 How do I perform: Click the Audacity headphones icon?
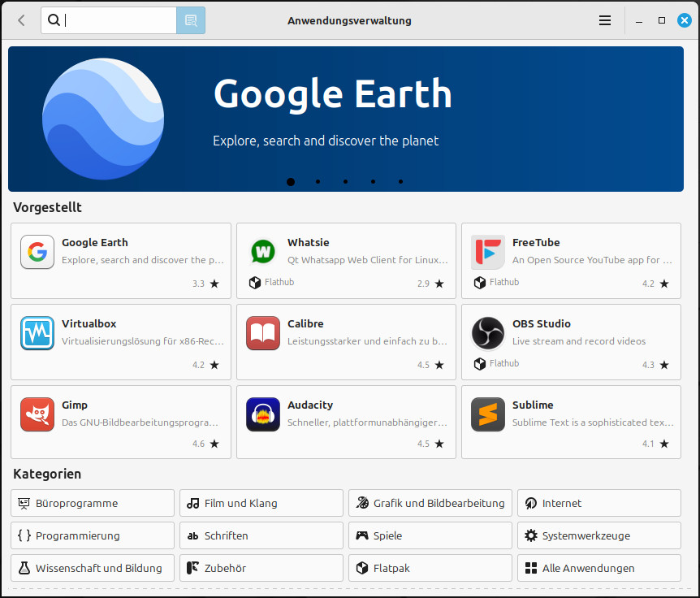(263, 414)
